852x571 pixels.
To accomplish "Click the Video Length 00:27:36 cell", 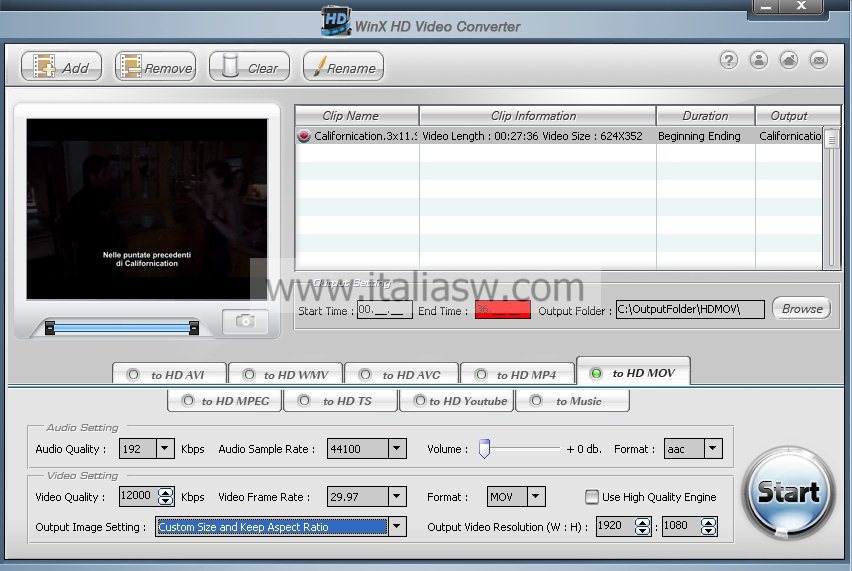I will coord(532,136).
